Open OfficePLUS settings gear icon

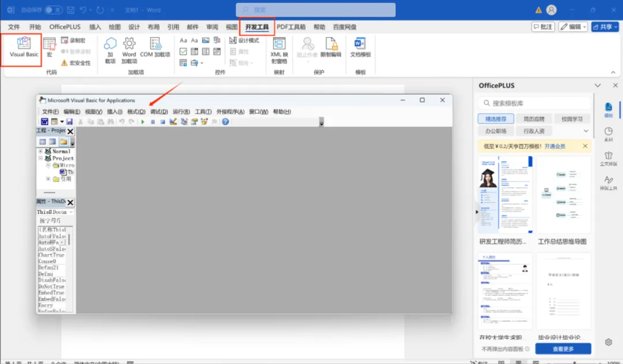(609, 342)
